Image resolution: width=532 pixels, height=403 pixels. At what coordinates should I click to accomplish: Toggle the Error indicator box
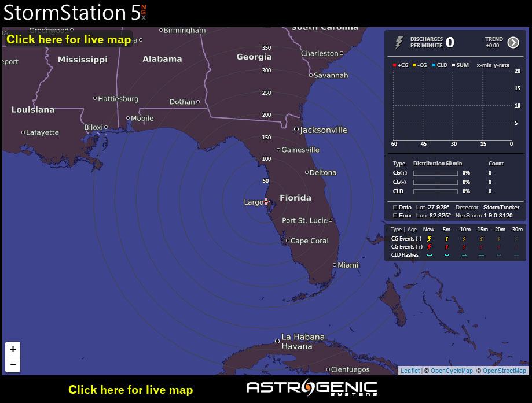(395, 215)
